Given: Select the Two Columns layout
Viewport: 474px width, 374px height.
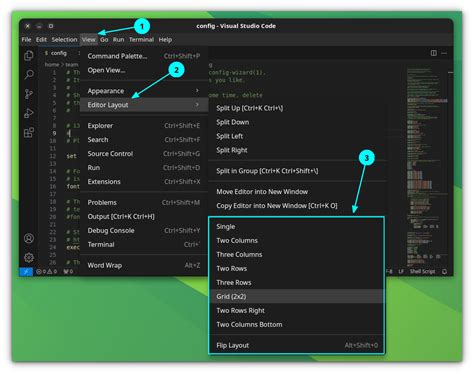Looking at the screenshot, I should click(x=296, y=240).
